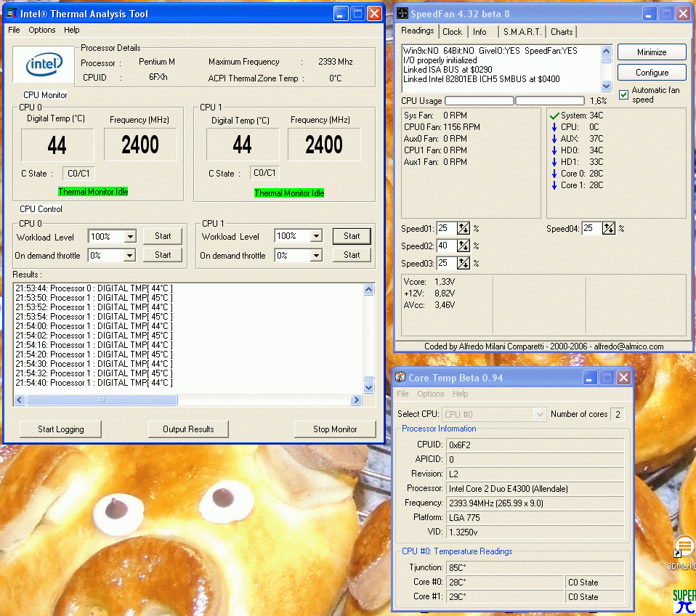
Task: Switch to SpeedFan Clock tab
Action: click(452, 32)
